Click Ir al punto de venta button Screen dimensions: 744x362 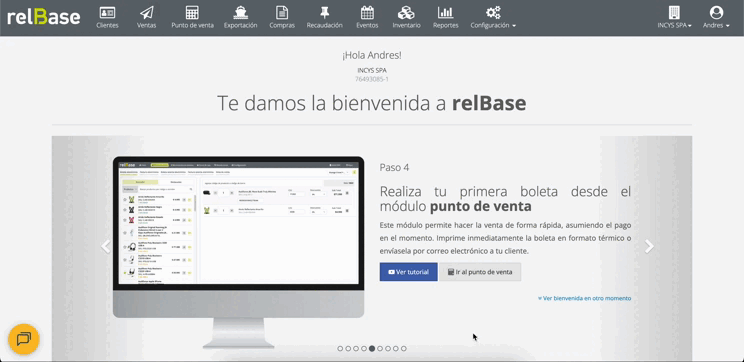480,272
